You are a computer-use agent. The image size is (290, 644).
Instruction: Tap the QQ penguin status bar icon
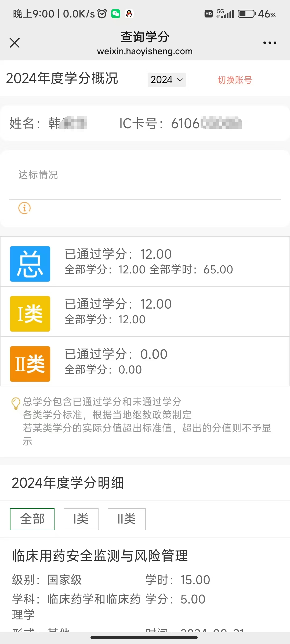pos(129,14)
